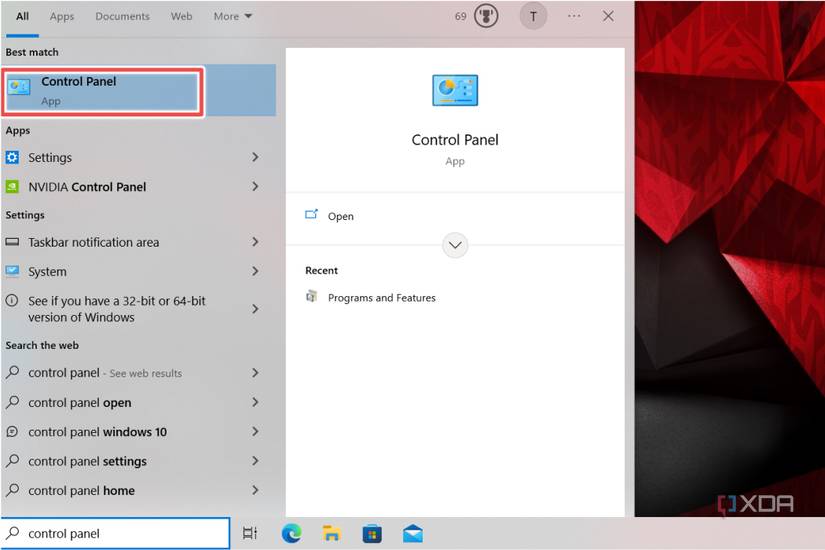The width and height of the screenshot is (825, 550).
Task: Select Taskbar notification area setting
Action: 138,242
